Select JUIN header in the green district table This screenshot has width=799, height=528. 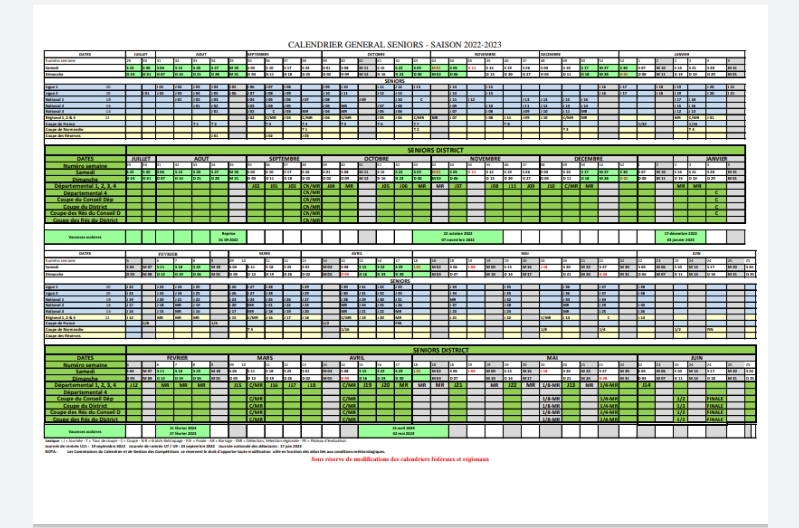click(697, 357)
